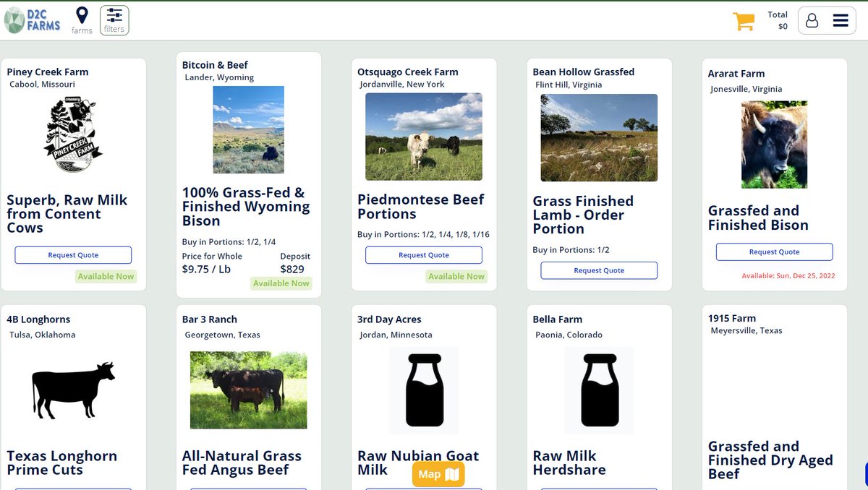Open 'Grassfed and Finished Dry Aged Beef' title

click(770, 460)
